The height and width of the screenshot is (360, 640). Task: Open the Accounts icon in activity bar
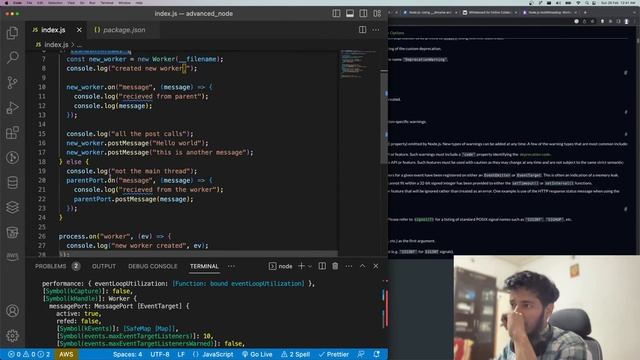12,311
